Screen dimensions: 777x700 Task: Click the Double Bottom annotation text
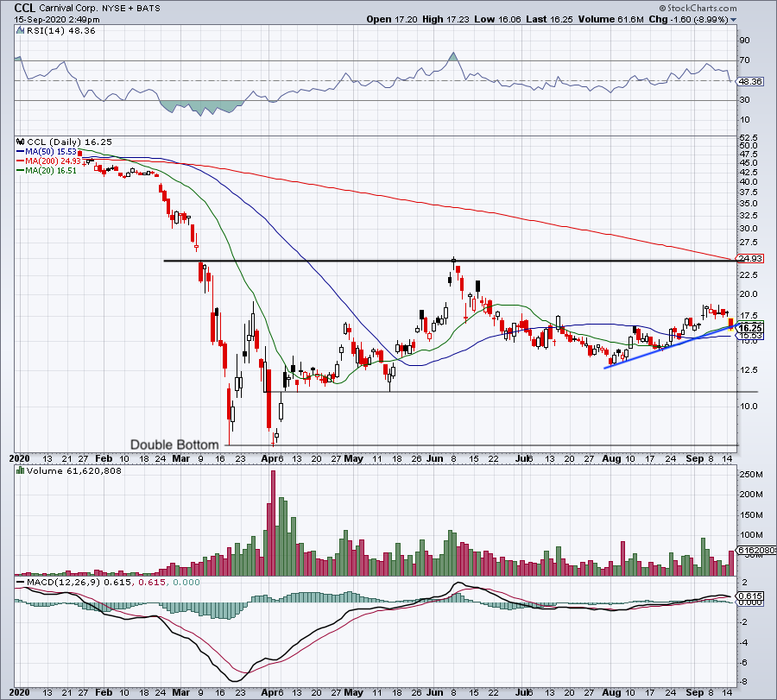point(174,445)
